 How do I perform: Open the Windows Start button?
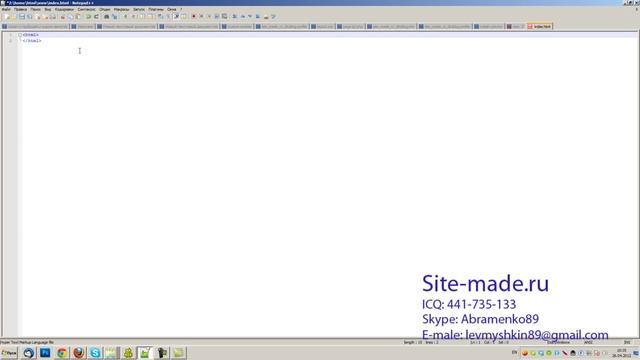[9, 353]
